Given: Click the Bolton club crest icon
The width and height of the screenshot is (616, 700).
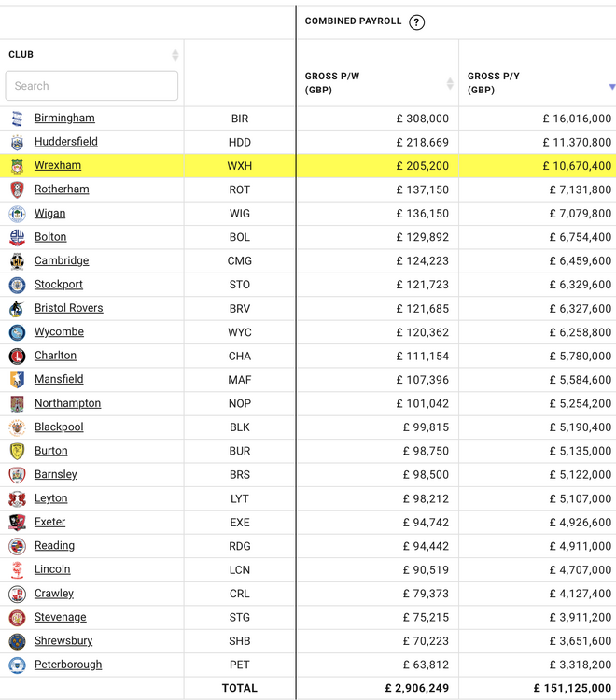Looking at the screenshot, I should tap(17, 237).
